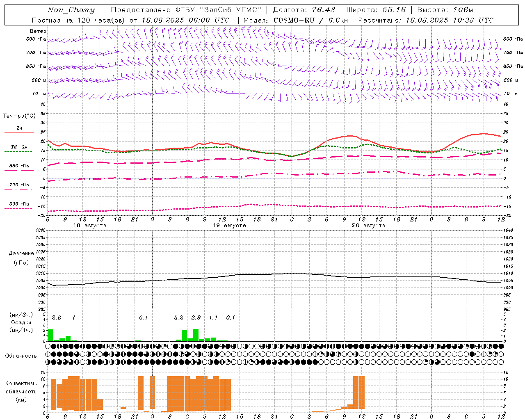The height and width of the screenshot is (420, 525).
Task: Click the date label 19 августа
Action: [229, 226]
